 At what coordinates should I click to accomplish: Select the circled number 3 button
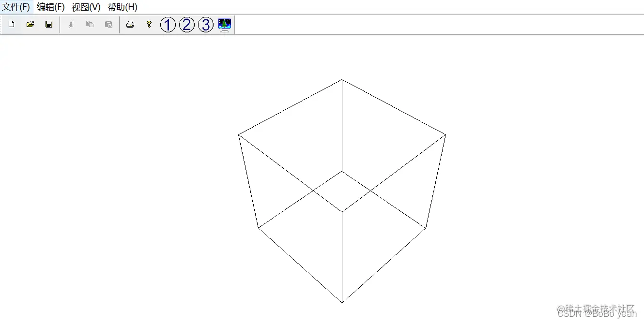(206, 25)
